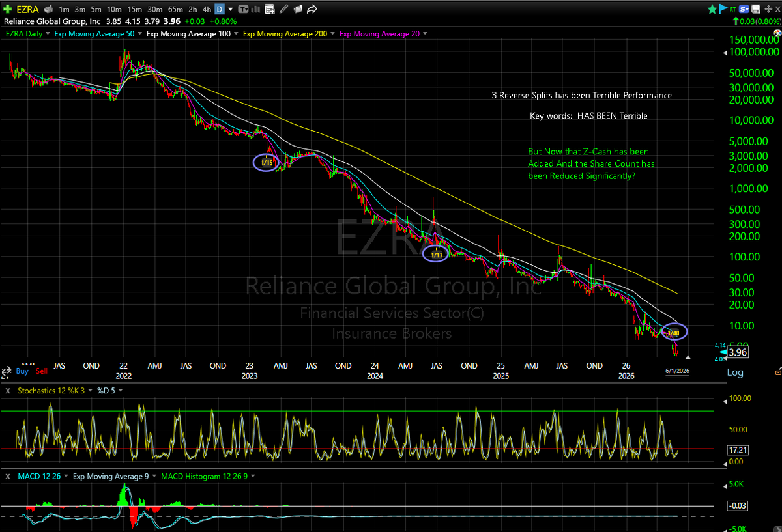782x532 pixels.
Task: Click the '3 Reverse Splits' annotation text
Action: point(581,95)
